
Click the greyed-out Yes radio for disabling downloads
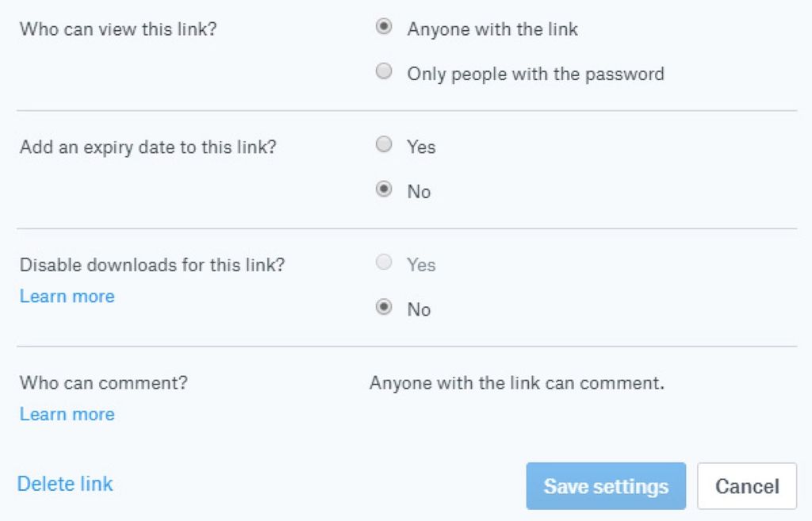384,262
